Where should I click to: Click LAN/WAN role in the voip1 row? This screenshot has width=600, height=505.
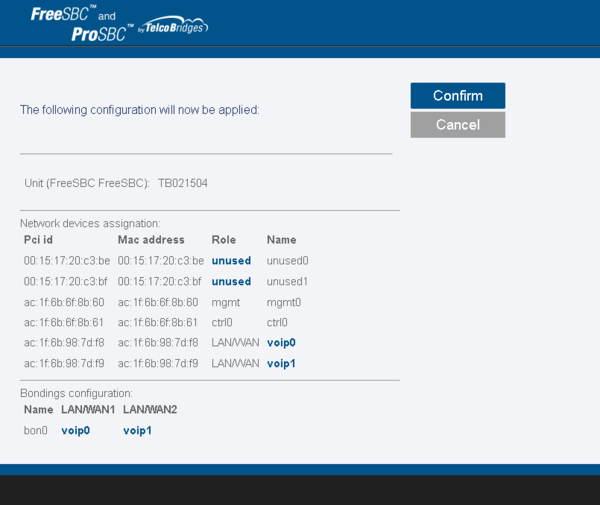coord(235,363)
